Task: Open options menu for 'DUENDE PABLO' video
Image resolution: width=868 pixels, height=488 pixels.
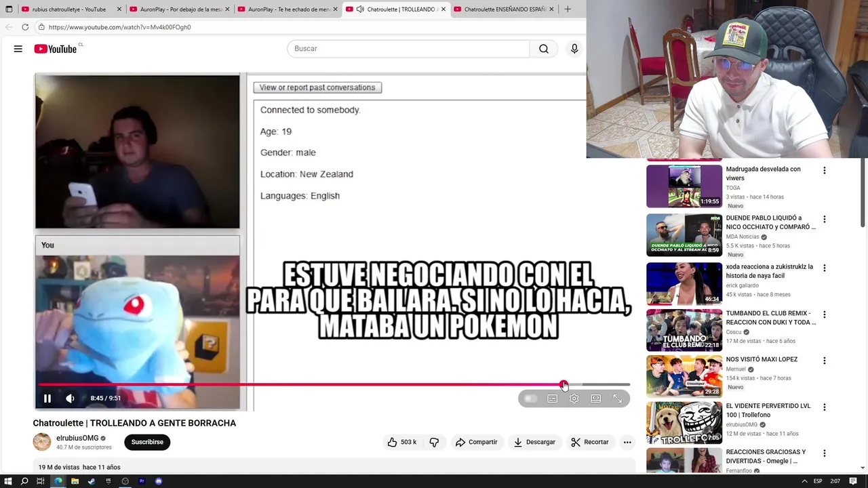Action: click(x=825, y=220)
